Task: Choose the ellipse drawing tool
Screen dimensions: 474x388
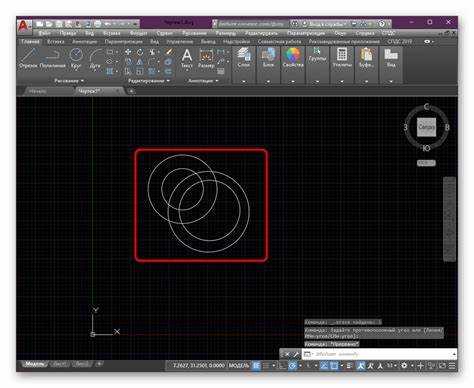Action: (x=110, y=62)
